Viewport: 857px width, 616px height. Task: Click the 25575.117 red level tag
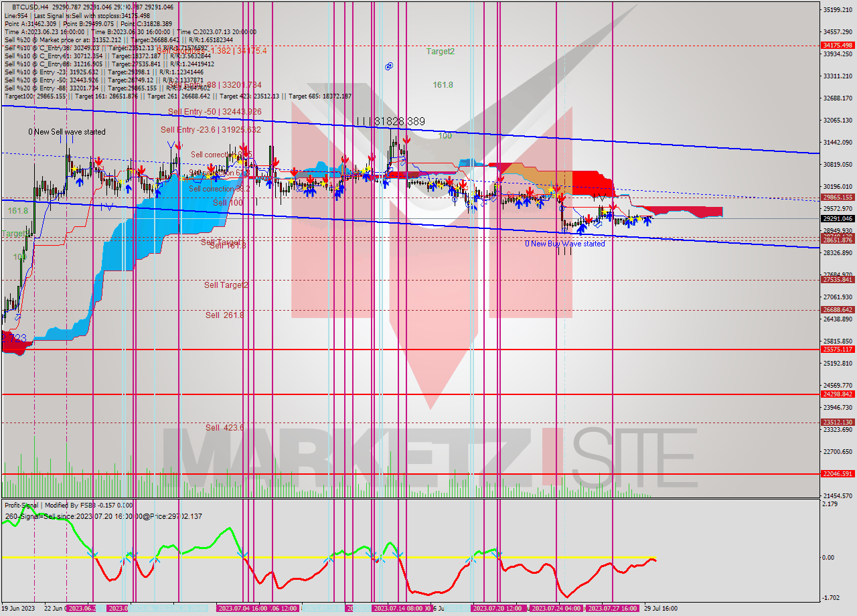tap(838, 350)
